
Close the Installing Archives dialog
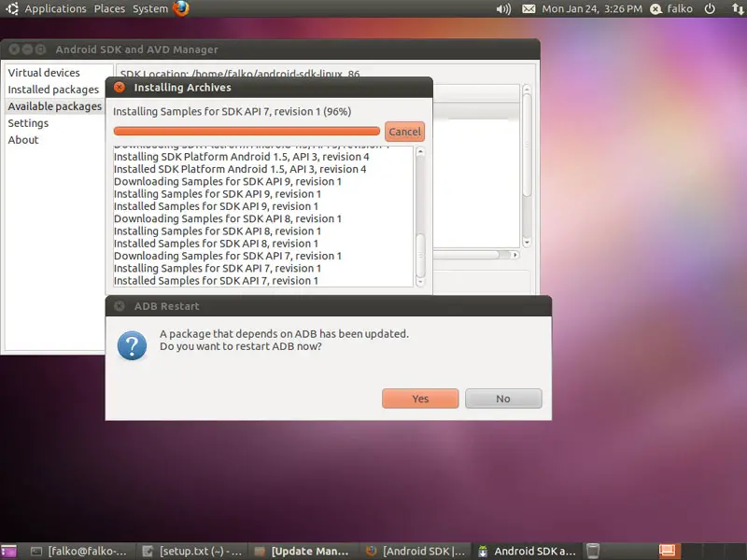click(120, 87)
